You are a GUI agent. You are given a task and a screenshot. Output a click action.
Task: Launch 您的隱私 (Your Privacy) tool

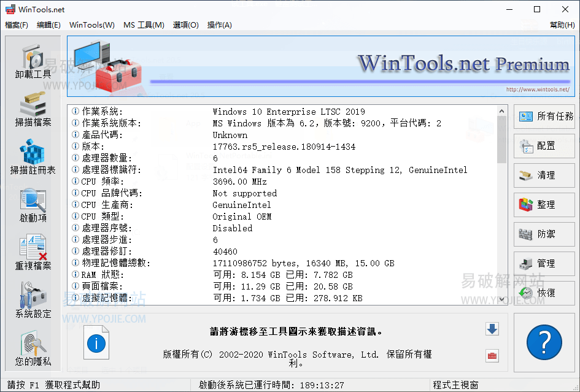(32, 347)
